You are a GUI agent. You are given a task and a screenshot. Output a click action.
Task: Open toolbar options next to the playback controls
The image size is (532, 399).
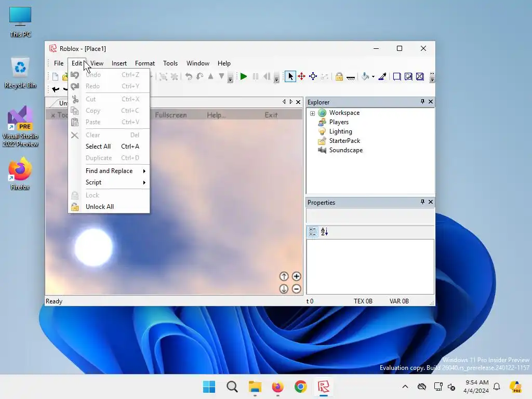click(x=276, y=77)
